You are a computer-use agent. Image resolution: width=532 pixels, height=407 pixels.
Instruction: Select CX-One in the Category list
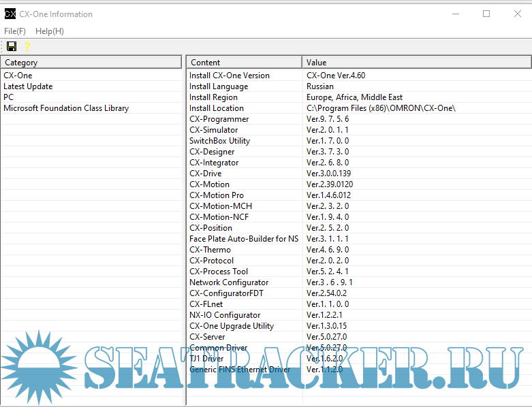[18, 76]
